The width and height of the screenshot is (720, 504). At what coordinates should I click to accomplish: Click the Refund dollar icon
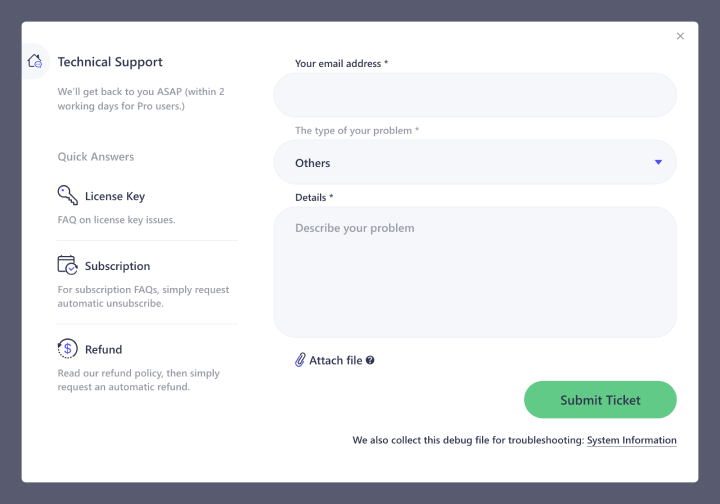pos(67,349)
